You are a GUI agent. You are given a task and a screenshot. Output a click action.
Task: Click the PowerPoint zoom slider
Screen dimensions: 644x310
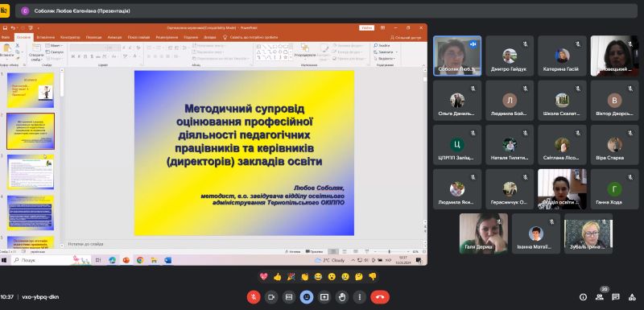pyautogui.click(x=389, y=251)
